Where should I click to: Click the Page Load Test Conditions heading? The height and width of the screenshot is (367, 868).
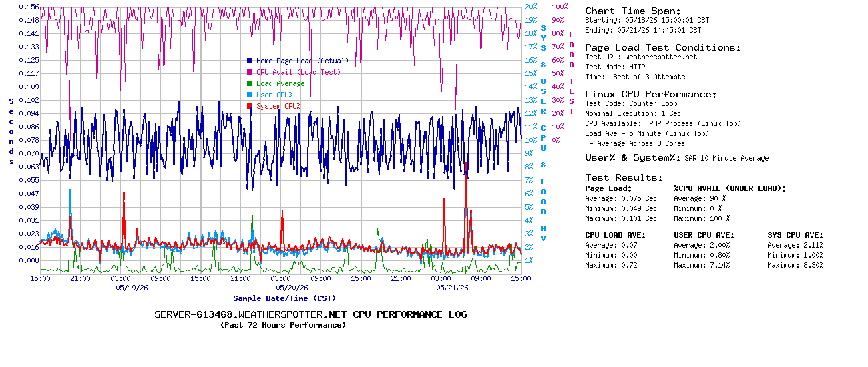tap(663, 47)
